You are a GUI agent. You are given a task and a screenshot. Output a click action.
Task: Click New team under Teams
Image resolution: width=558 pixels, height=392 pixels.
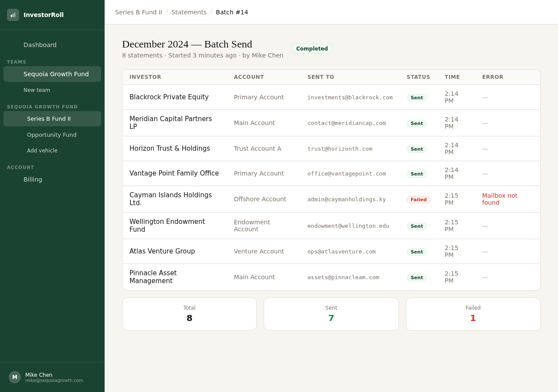pyautogui.click(x=37, y=90)
